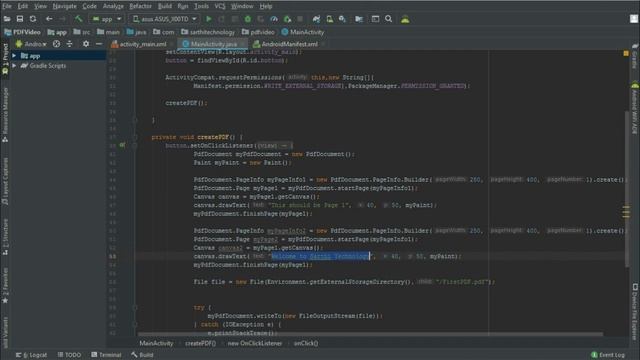
Task: Open AVD Manager from toolbar
Action: click(x=329, y=19)
